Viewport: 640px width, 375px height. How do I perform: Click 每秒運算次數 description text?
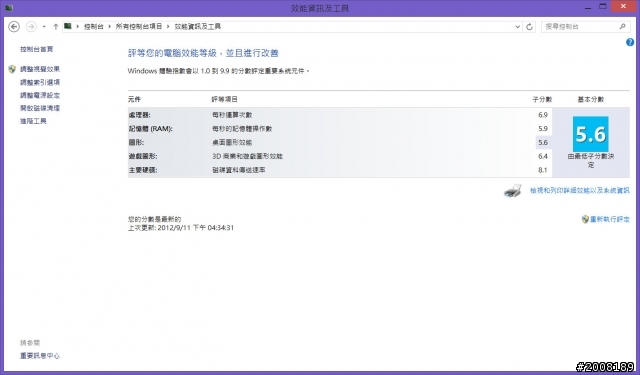click(x=232, y=115)
